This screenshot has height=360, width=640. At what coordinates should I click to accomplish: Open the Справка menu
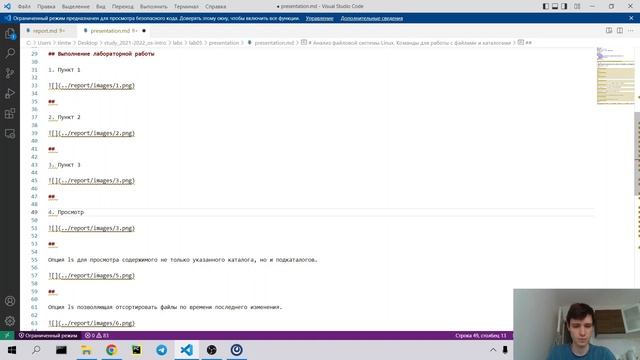(216, 7)
